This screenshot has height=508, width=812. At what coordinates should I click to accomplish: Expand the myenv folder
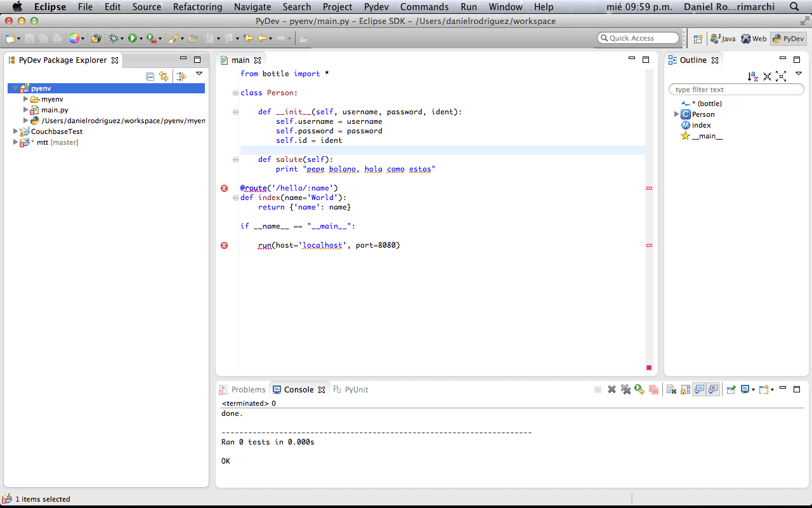pyautogui.click(x=26, y=99)
